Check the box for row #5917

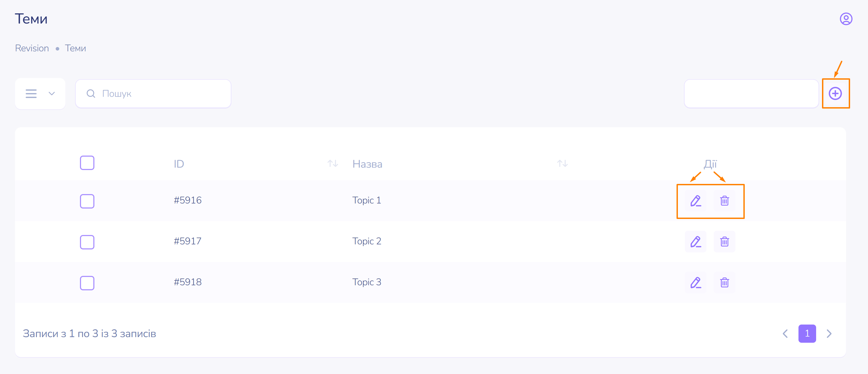click(x=87, y=242)
